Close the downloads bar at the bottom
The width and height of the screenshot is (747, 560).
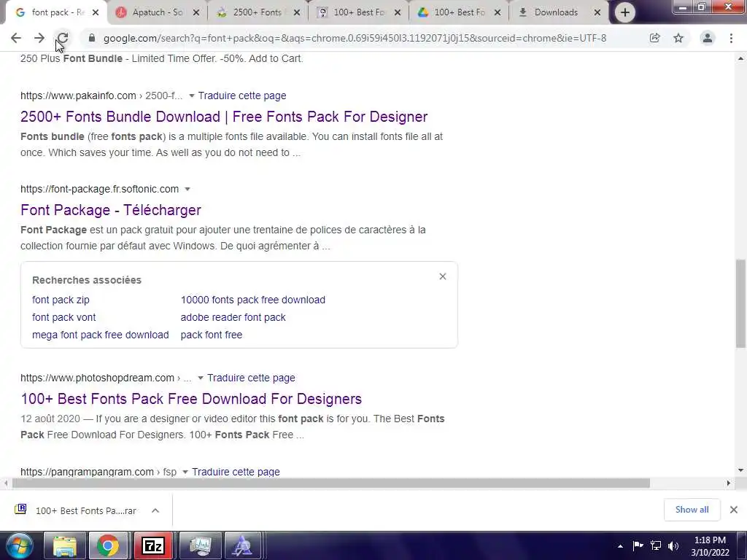(734, 510)
